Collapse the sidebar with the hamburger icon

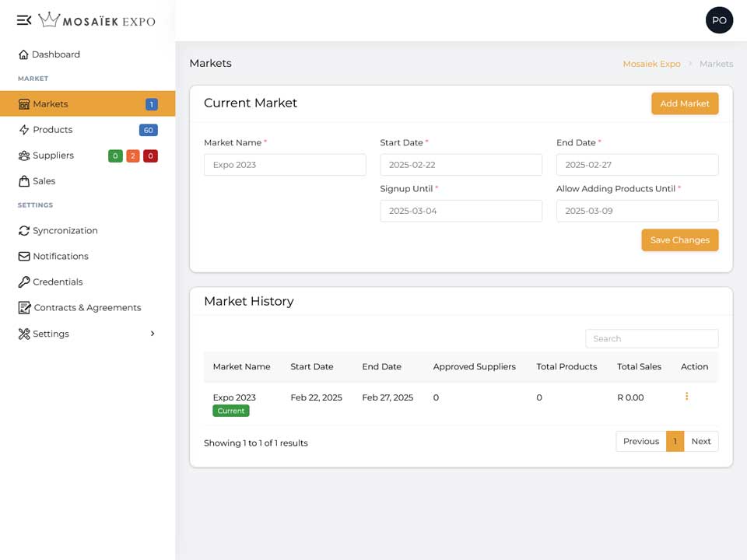pos(24,20)
